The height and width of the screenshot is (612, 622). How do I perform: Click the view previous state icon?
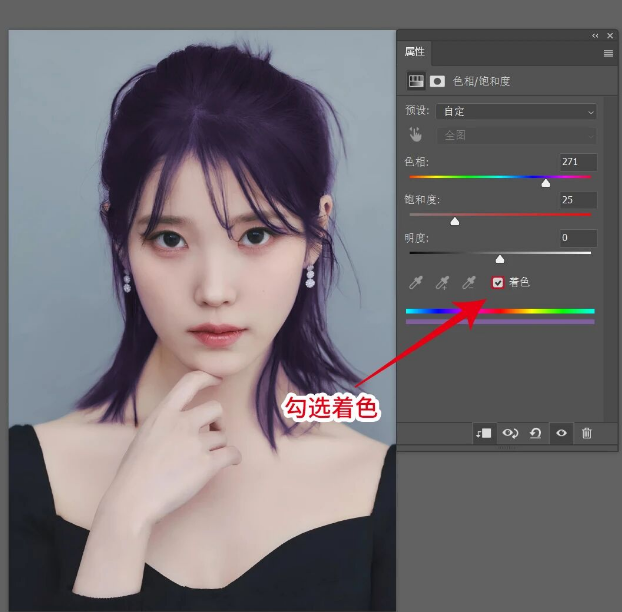click(x=510, y=433)
